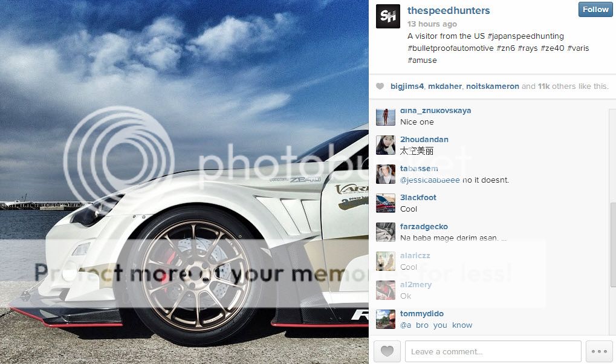This screenshot has height=364, width=616.
Task: Click farzadgecko's avatar image
Action: pyautogui.click(x=386, y=232)
